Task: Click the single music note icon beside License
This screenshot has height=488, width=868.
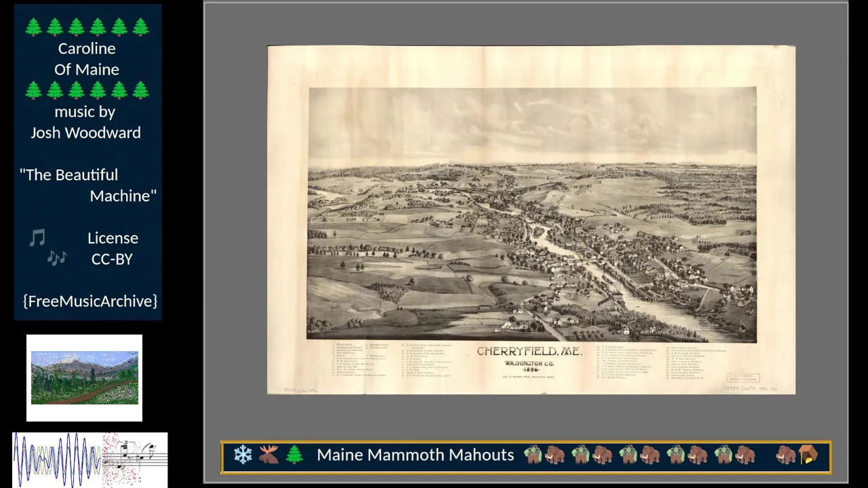Action: (x=37, y=238)
